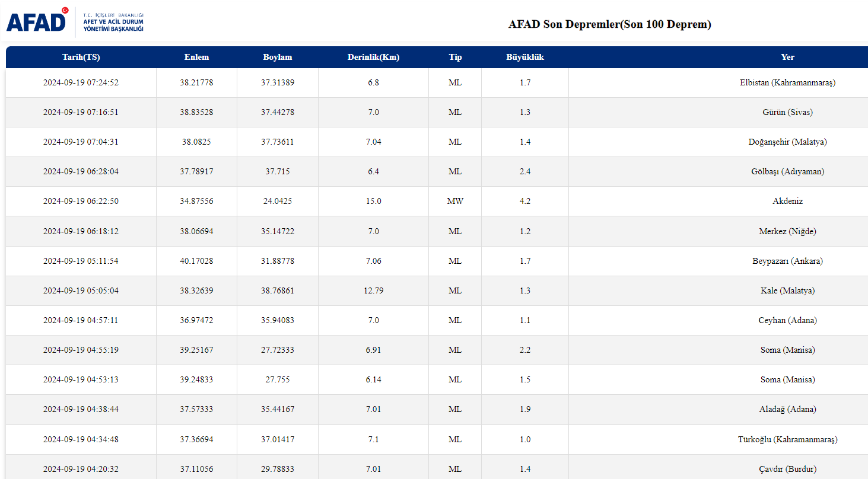
Task: Click longitude value 29.78833
Action: pos(278,470)
